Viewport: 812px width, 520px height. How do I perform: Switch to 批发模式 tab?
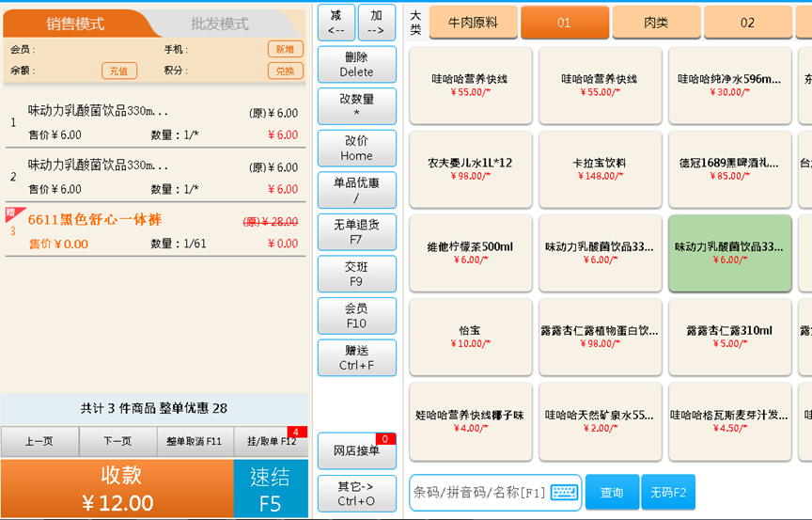coord(220,24)
